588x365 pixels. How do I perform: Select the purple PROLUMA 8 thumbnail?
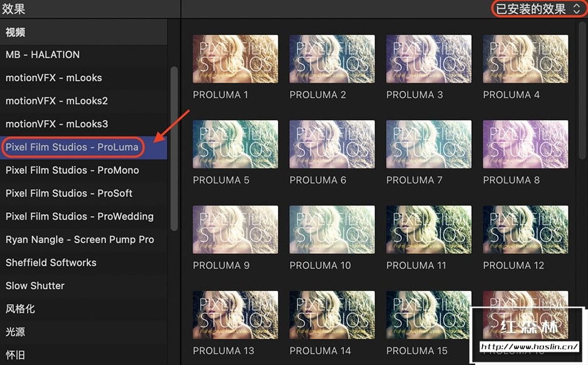[526, 144]
